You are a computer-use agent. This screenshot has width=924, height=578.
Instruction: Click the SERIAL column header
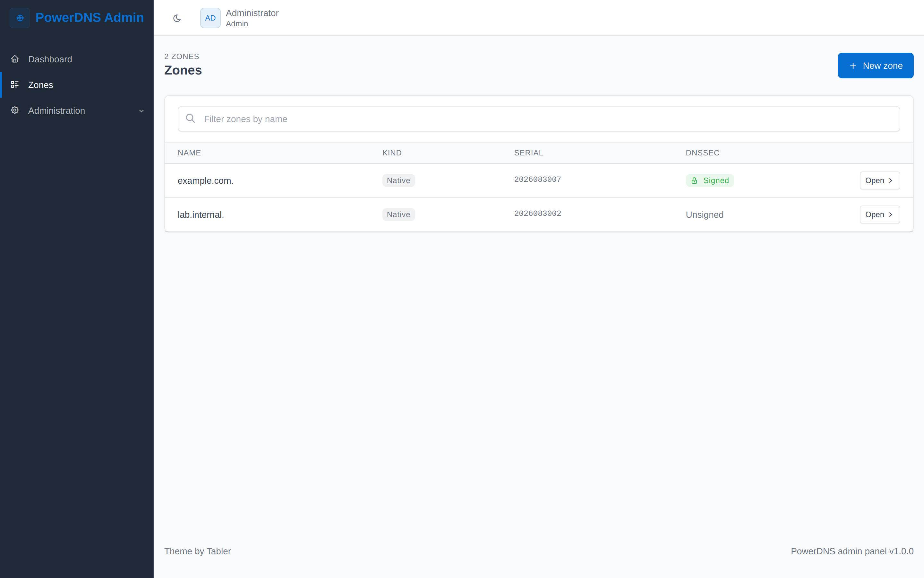[x=528, y=153]
